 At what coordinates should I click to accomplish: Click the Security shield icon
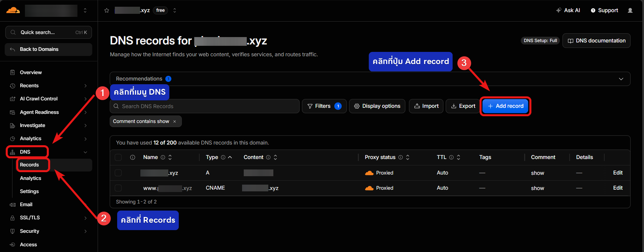pyautogui.click(x=12, y=231)
